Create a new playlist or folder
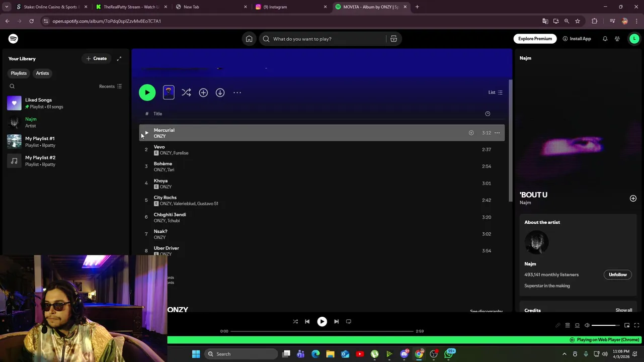 (96, 59)
